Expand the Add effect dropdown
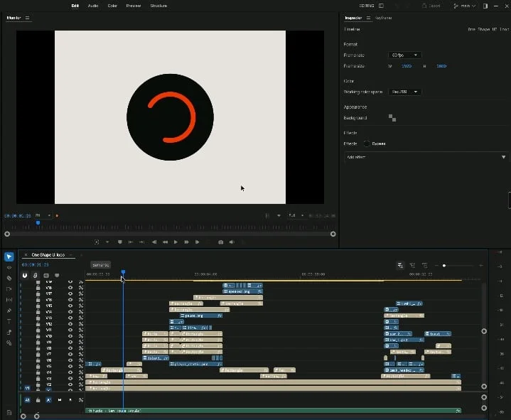Screen dimensions: 511x420 (425, 157)
